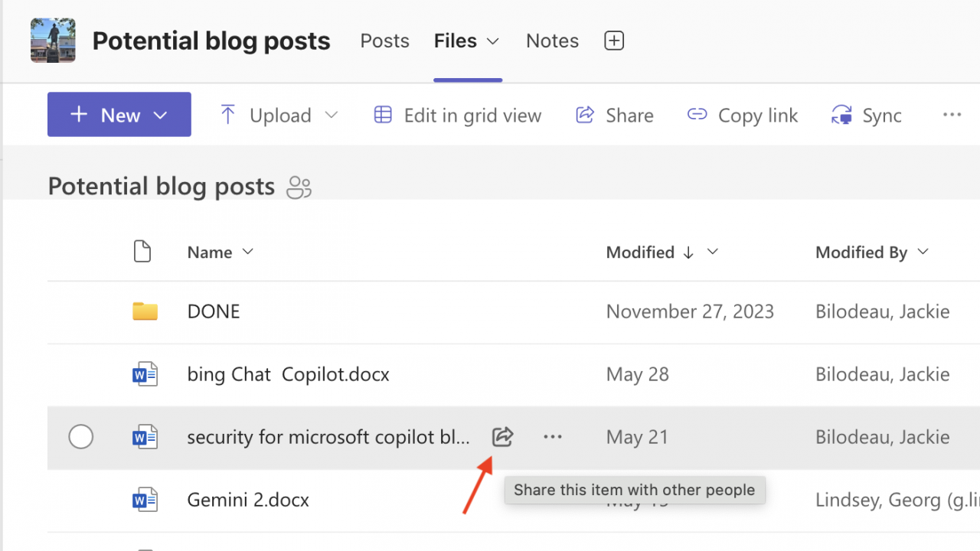Click the Share icon in the toolbar
980x551 pixels.
point(585,114)
